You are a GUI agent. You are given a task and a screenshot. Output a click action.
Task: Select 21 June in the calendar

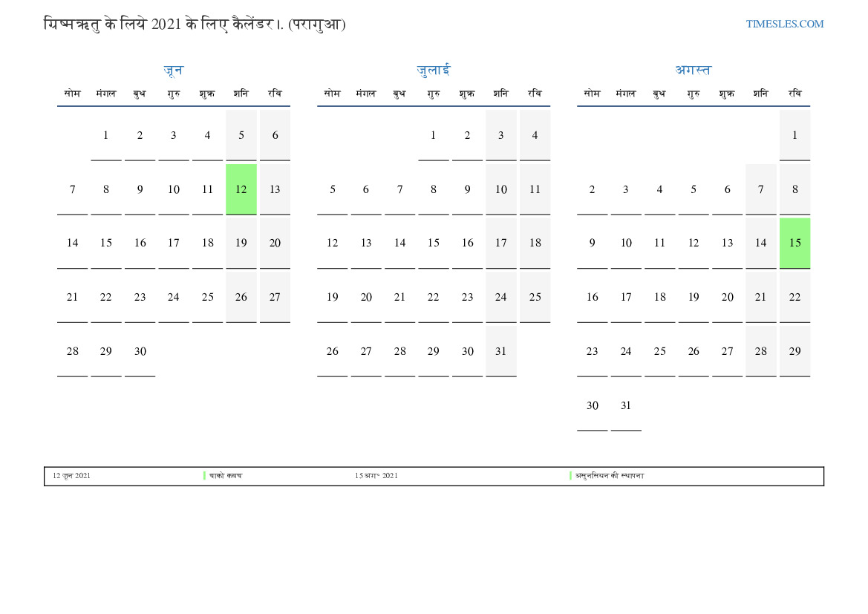point(72,297)
